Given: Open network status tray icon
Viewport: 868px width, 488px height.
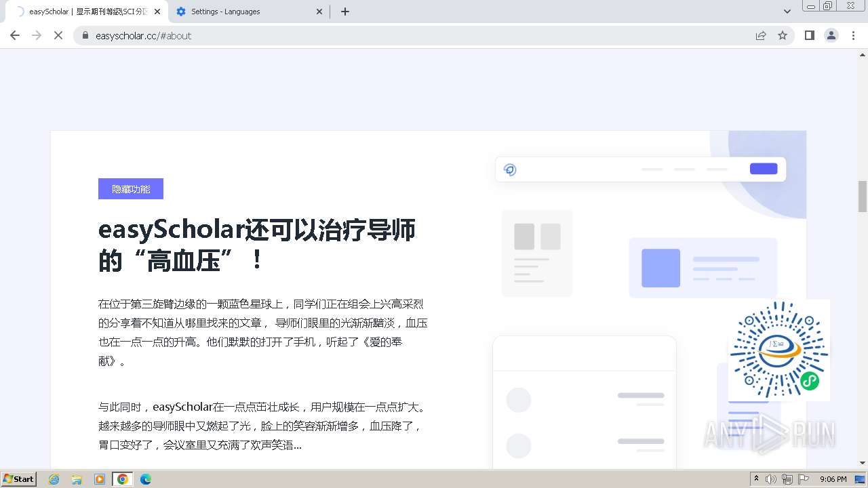Looking at the screenshot, I should [x=787, y=479].
